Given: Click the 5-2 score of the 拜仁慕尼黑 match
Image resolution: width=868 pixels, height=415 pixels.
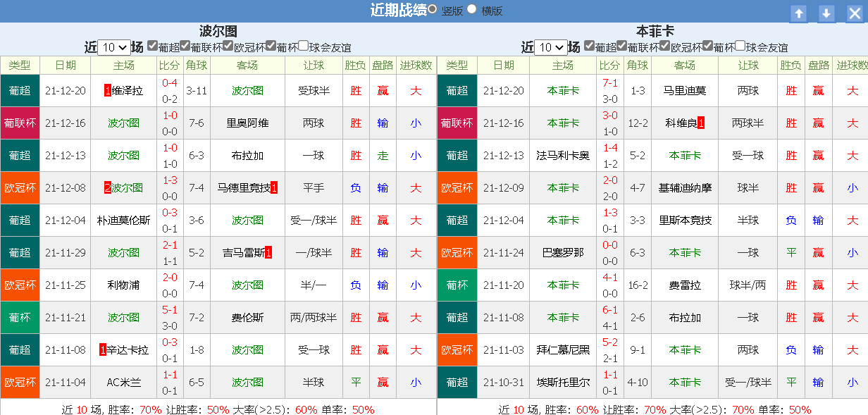Looking at the screenshot, I should (x=610, y=342).
